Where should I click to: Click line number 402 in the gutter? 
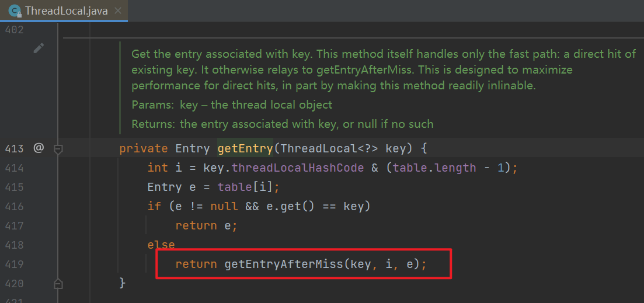tap(14, 30)
